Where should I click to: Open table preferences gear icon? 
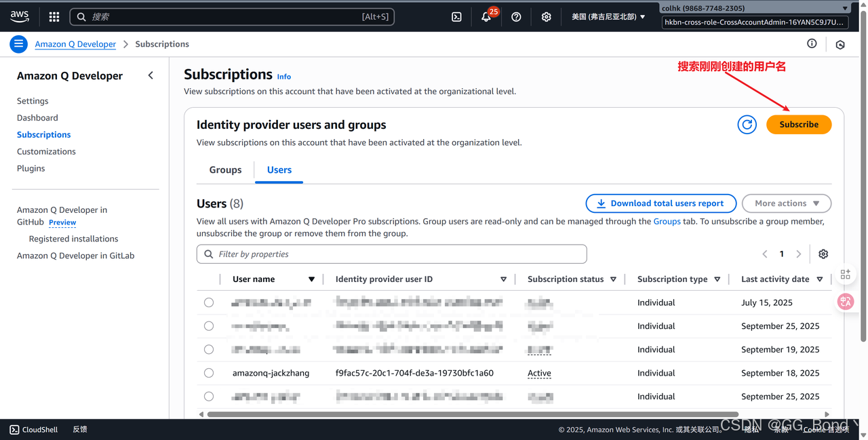823,254
